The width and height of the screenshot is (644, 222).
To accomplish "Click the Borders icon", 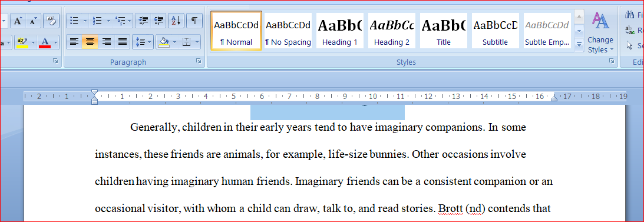I will [187, 42].
